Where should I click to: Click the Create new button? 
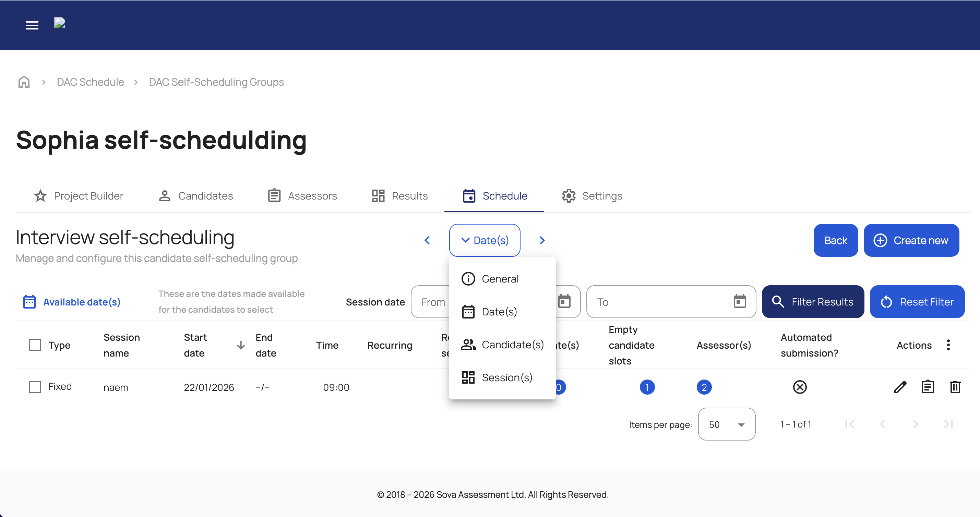[911, 240]
